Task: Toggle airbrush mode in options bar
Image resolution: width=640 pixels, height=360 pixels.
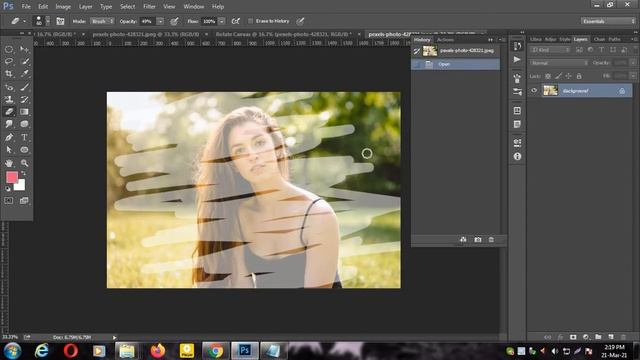Action: pos(236,21)
